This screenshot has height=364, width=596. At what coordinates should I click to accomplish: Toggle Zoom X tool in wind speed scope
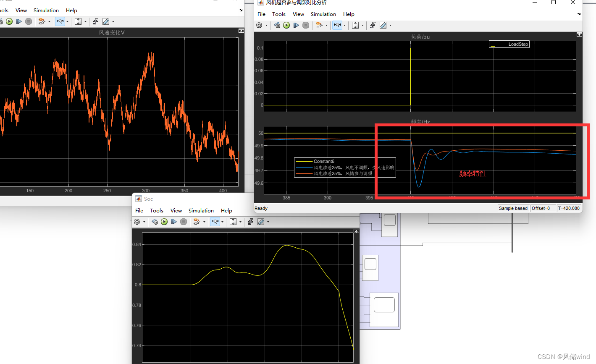tap(60, 21)
